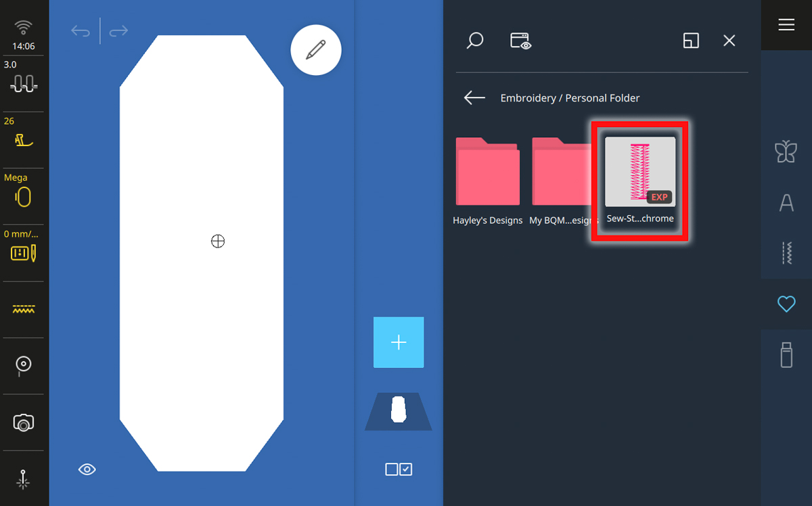Open the USB device tab icon
Viewport: 812px width, 506px height.
pyautogui.click(x=786, y=355)
